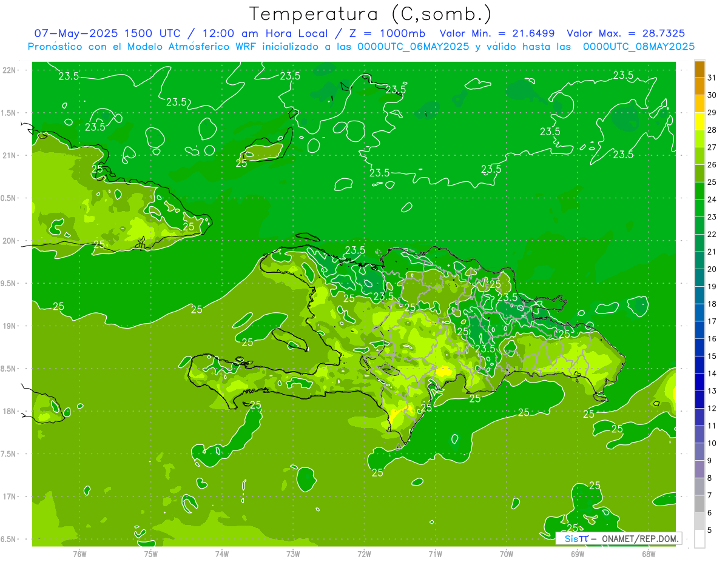Click the colorbar scale label "12"
Screen dimensions: 728x562
[x=712, y=409]
